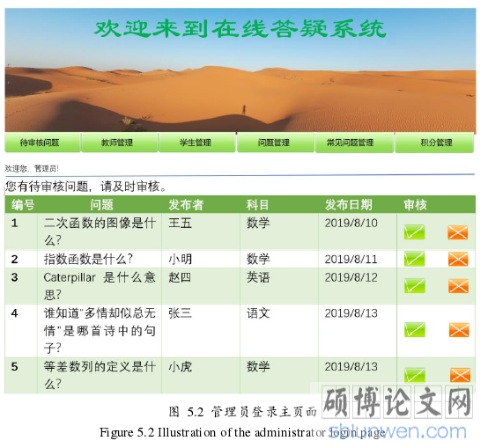Click subject 语文 in row 4

[x=258, y=313]
